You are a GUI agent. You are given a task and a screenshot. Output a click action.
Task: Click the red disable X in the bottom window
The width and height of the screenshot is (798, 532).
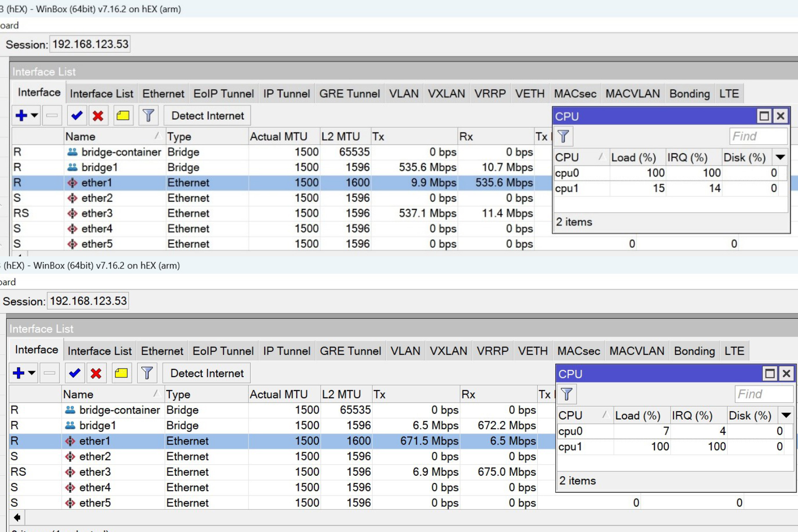tap(96, 373)
